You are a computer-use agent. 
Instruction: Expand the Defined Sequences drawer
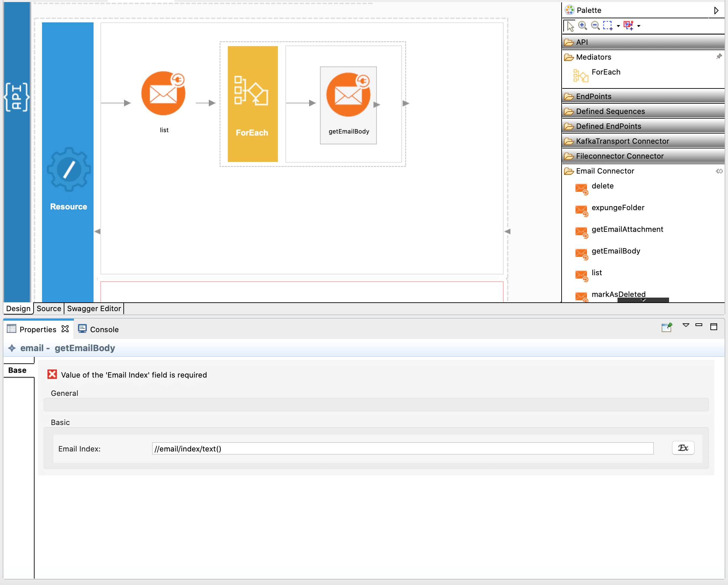[643, 112]
